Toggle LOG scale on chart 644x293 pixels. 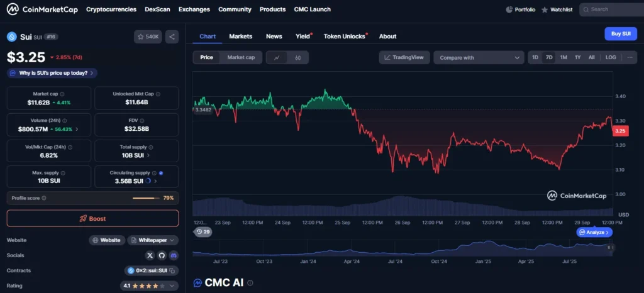(x=611, y=57)
